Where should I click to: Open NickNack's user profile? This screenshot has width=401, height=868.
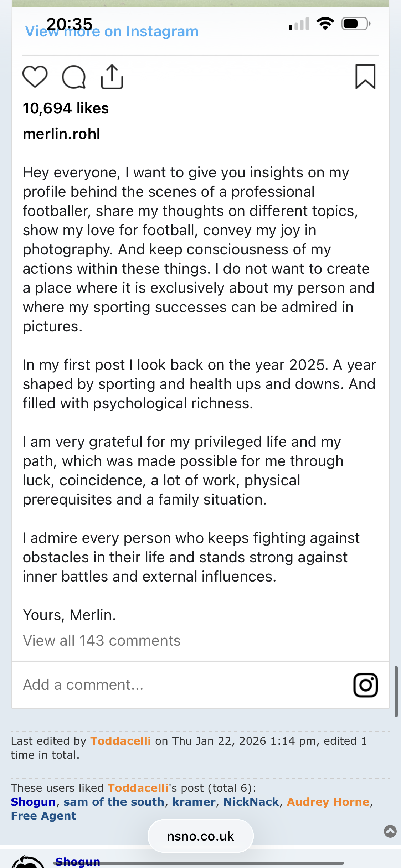click(251, 802)
